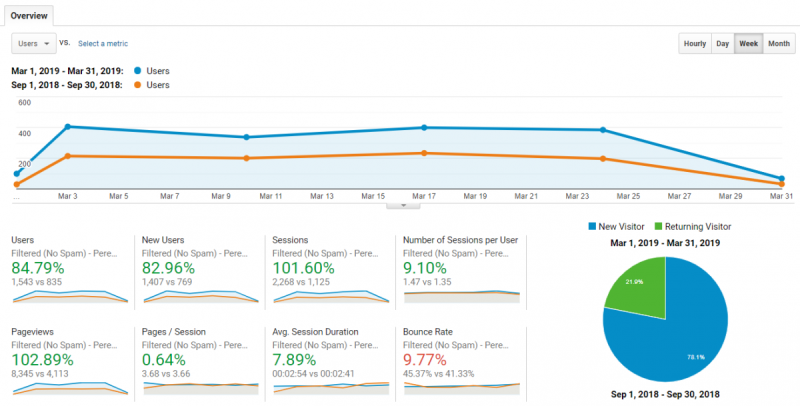Click the orange Users legend dot for 2018
The image size is (800, 406).
point(138,85)
